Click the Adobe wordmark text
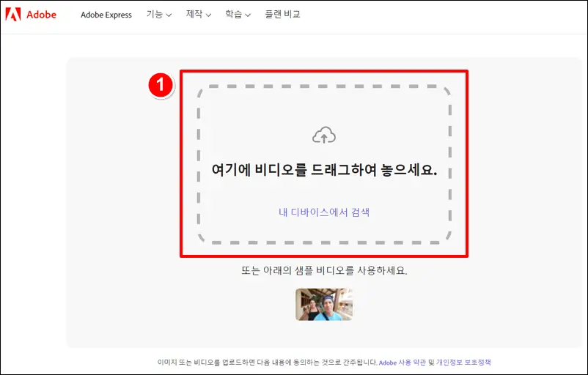 (x=43, y=15)
